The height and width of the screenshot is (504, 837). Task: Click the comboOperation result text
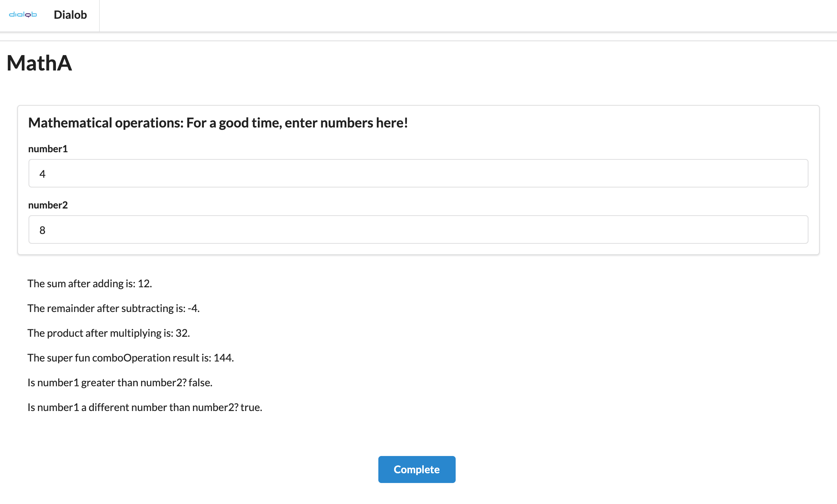(131, 358)
